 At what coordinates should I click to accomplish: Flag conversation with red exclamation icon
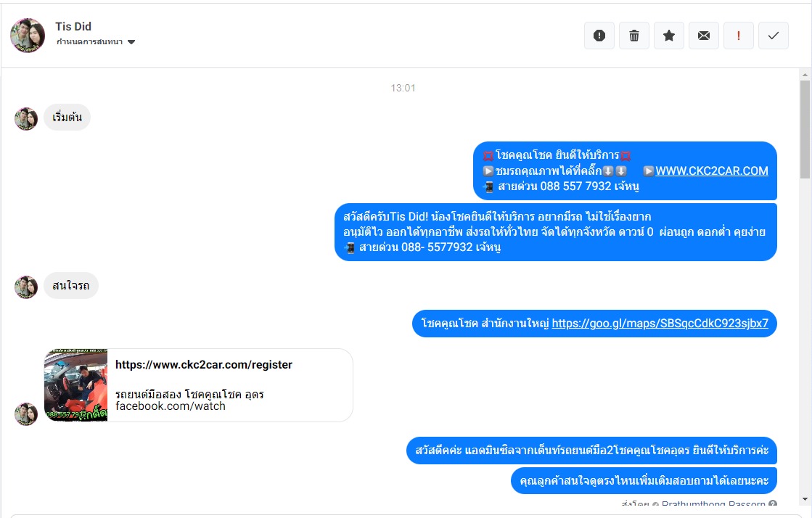739,36
